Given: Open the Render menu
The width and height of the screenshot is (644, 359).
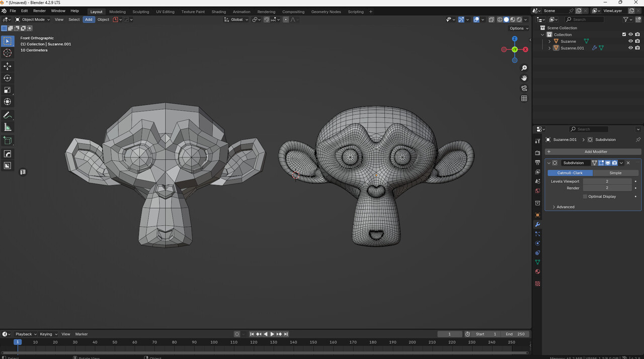Looking at the screenshot, I should [x=39, y=11].
